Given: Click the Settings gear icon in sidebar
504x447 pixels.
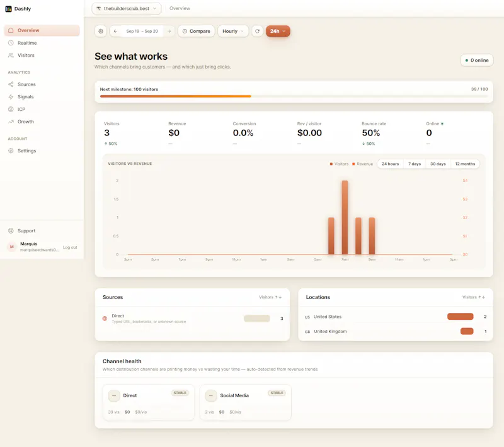Looking at the screenshot, I should tap(11, 150).
